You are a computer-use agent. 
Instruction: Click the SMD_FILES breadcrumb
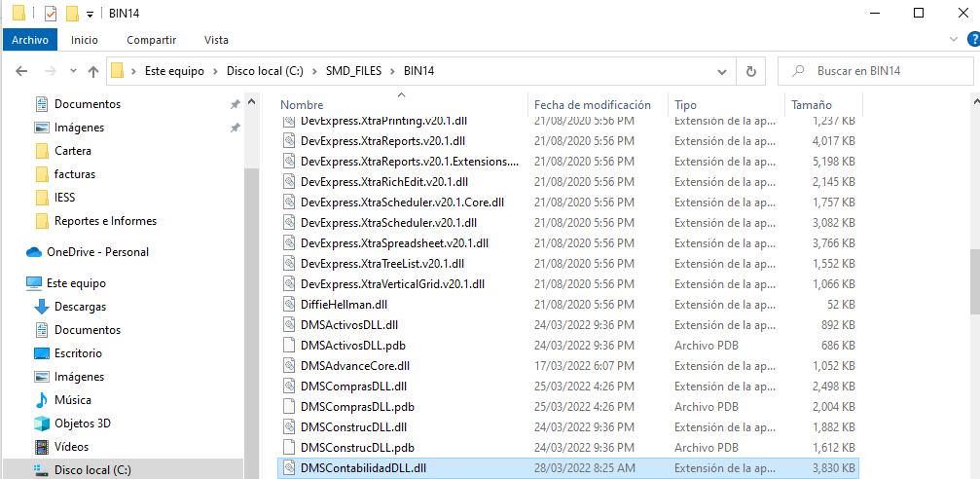point(354,71)
